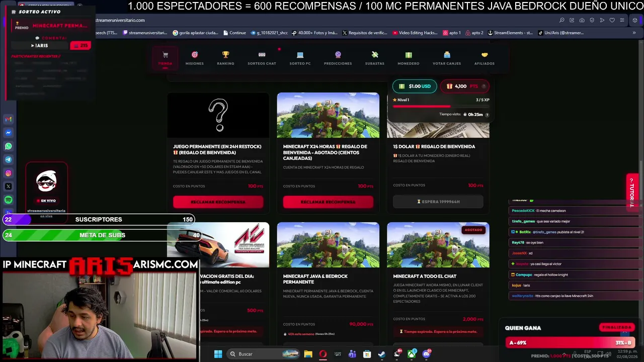Viewport: 644px width, 362px height.
Task: Click the 4,100 PTS points pill
Action: coord(465,86)
